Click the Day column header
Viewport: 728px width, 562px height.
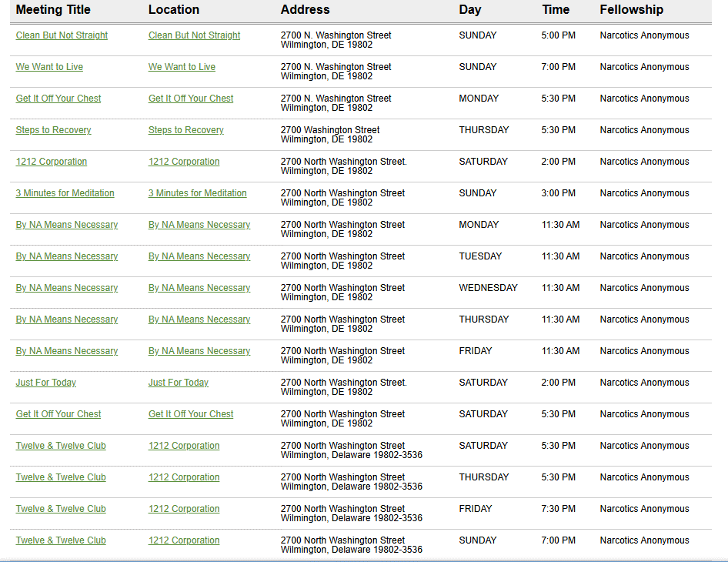tap(470, 10)
